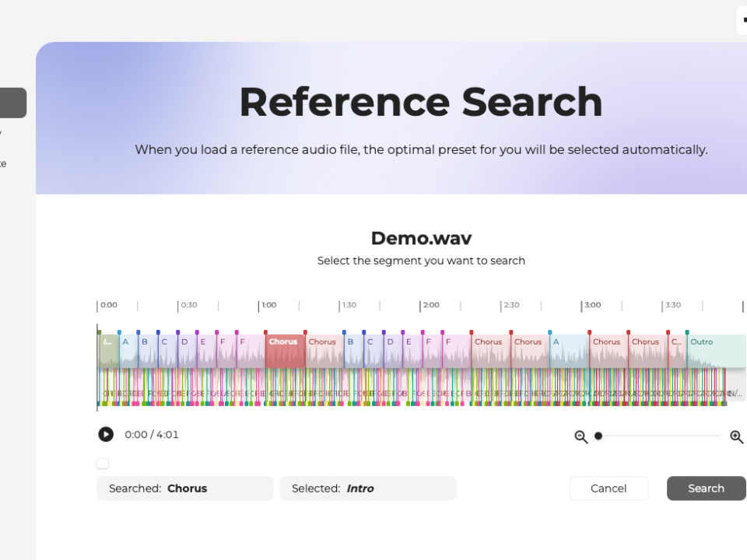
Task: Select the highlighted red Chorus segment
Action: [285, 351]
